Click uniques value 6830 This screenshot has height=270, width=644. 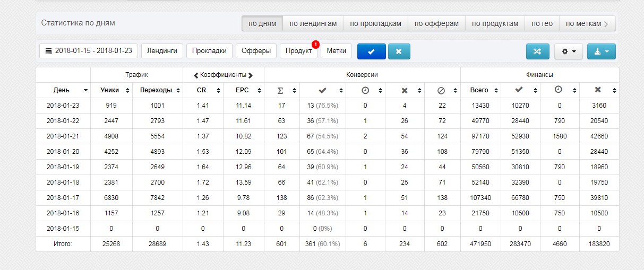(111, 198)
